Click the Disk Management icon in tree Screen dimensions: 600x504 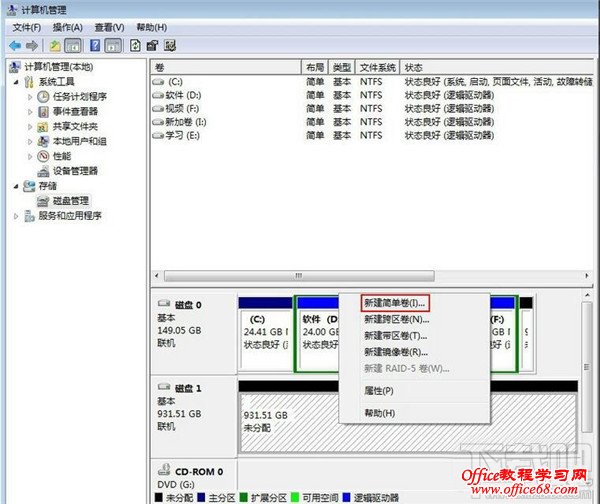(x=43, y=201)
